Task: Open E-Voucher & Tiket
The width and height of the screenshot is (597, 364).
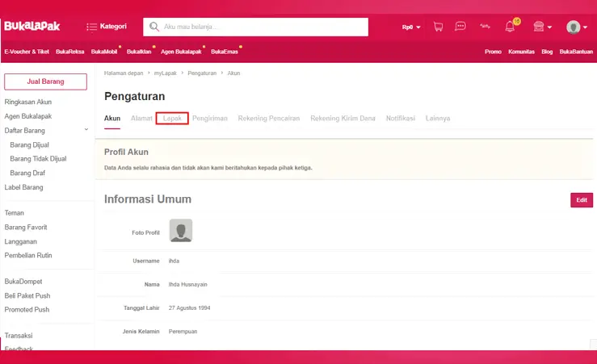Action: [27, 52]
